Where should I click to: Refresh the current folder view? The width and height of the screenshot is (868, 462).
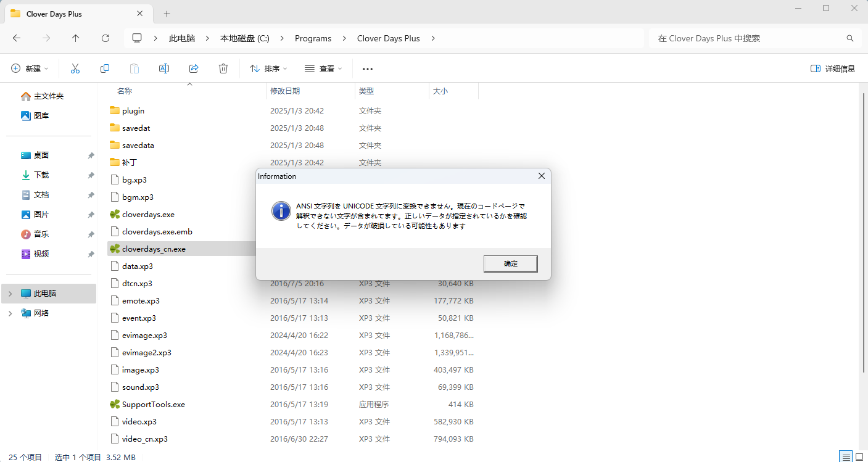point(105,38)
